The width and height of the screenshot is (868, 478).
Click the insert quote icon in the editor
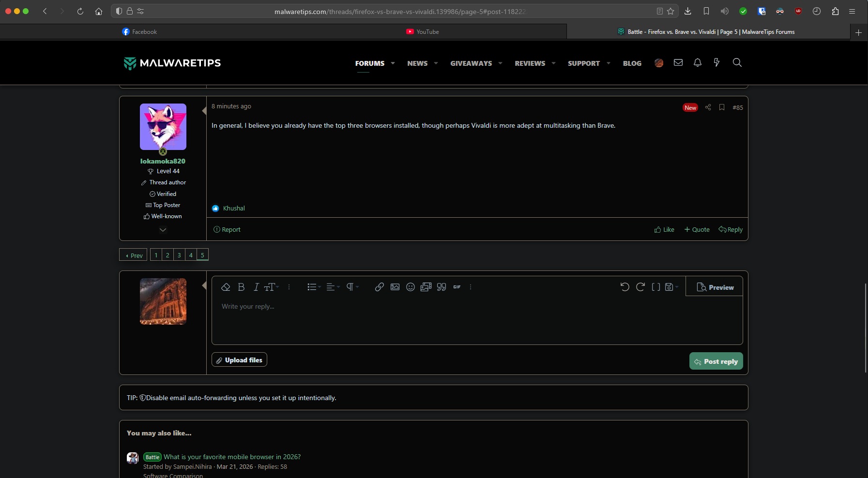pos(442,287)
